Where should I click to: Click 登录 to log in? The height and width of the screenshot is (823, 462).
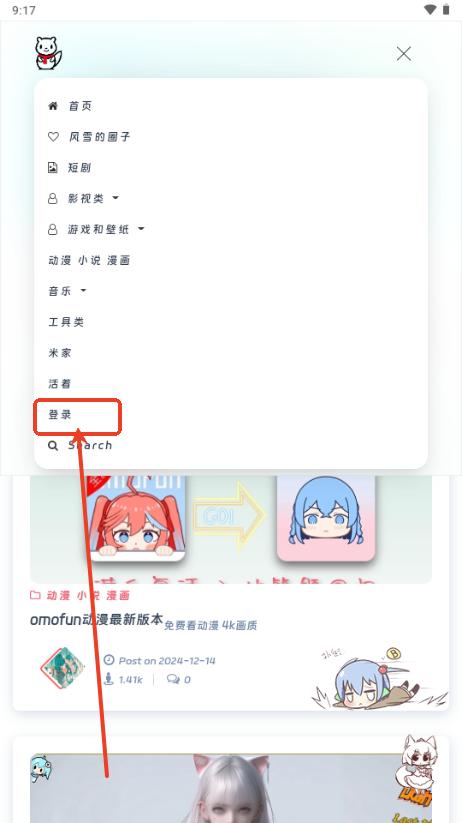[60, 415]
